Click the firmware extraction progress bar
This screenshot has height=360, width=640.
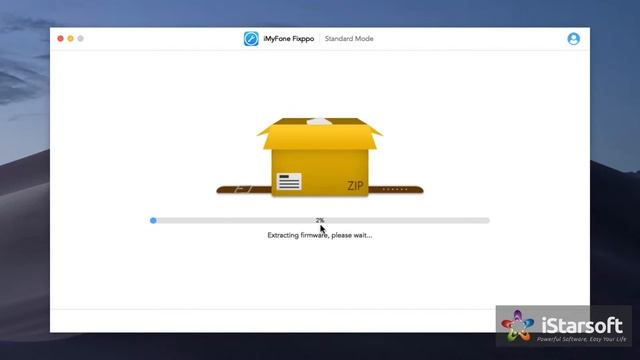click(320, 220)
